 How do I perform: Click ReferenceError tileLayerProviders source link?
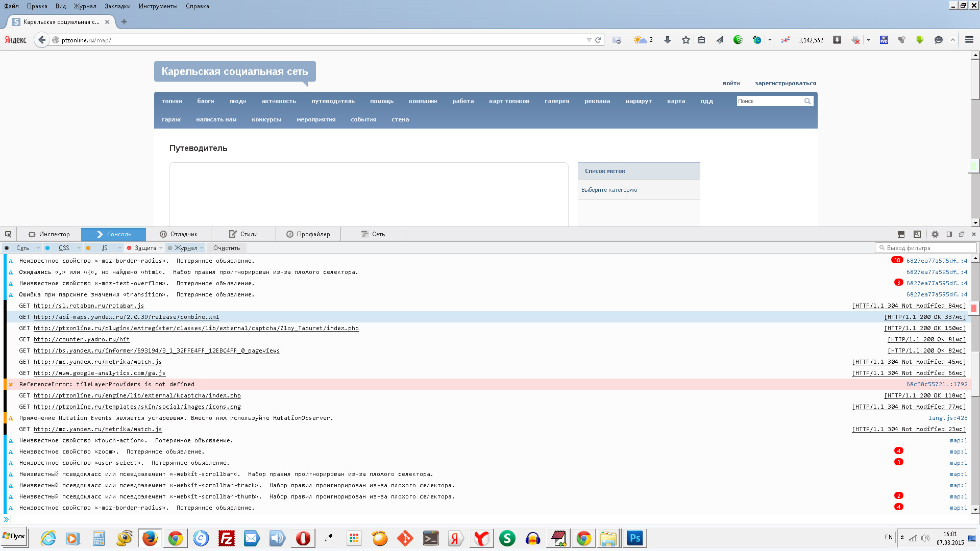click(x=937, y=384)
